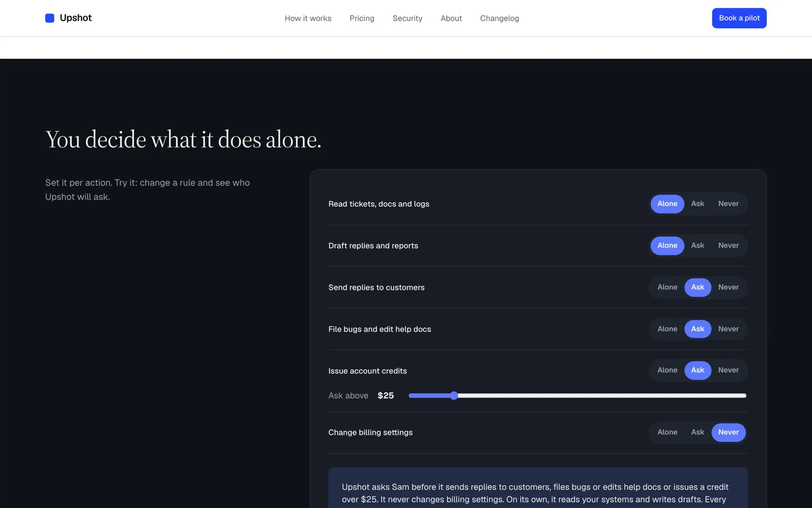The width and height of the screenshot is (812, 508).
Task: Set Read tickets, docs and logs to Ask
Action: (698, 204)
